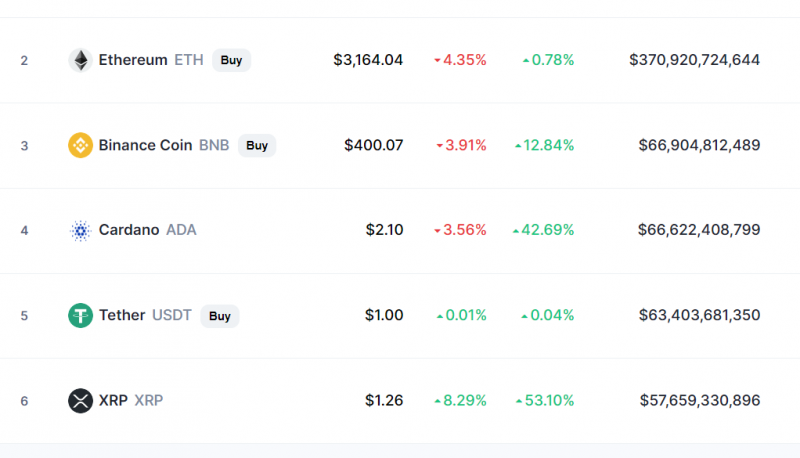Viewport: 800px width, 458px height.
Task: Click Buy button next to Binance Coin
Action: point(257,145)
